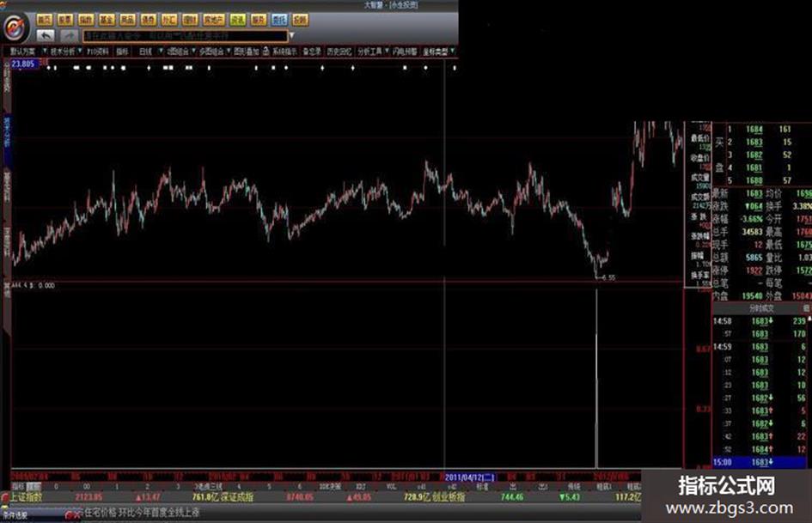Open the 外汇 forex section
This screenshot has width=812, height=523.
click(168, 20)
